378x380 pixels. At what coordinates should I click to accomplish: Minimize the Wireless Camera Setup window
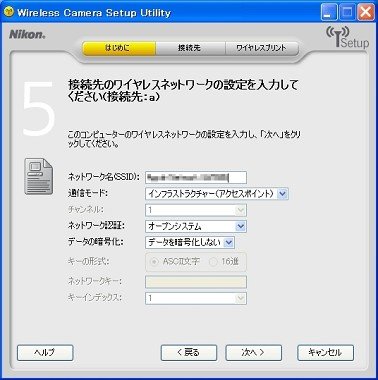[329, 12]
